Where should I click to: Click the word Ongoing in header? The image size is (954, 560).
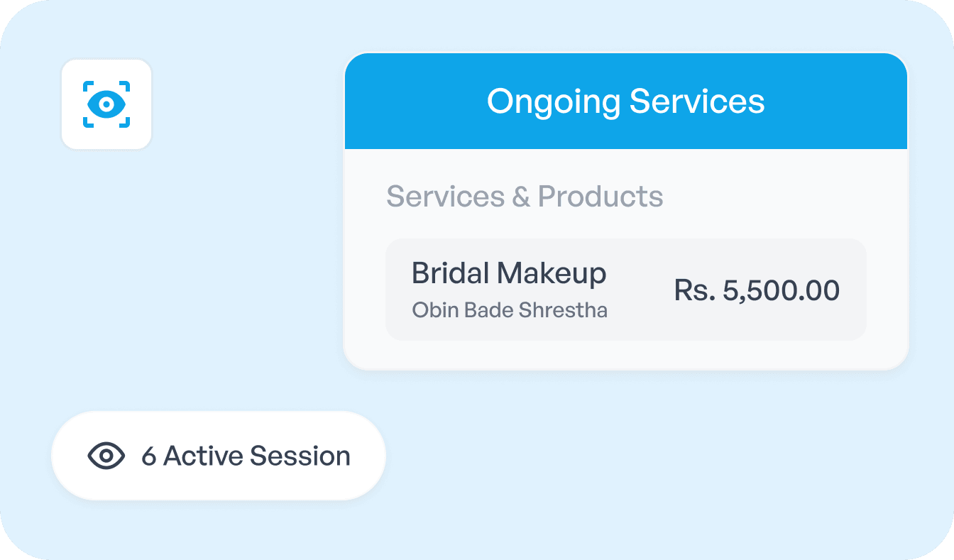point(553,101)
